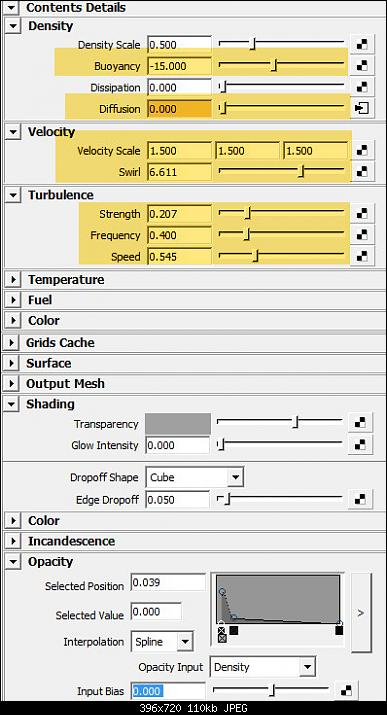
Task: Click the map button beside Density Scale
Action: 362,45
